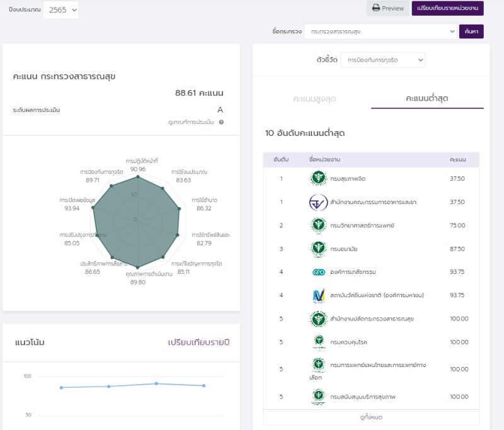This screenshot has height=430, width=504.
Task: Click the กรมควบคุมโรค logo icon
Action: point(318,342)
